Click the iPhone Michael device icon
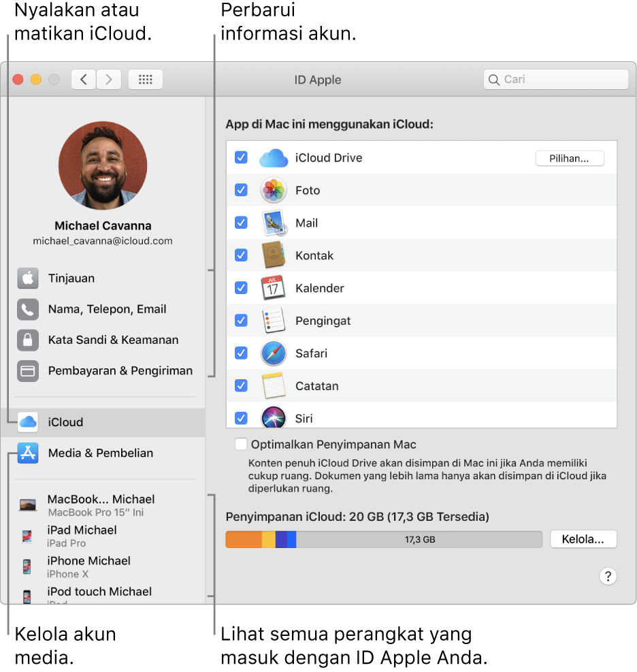This screenshot has width=637, height=672. pos(27,566)
